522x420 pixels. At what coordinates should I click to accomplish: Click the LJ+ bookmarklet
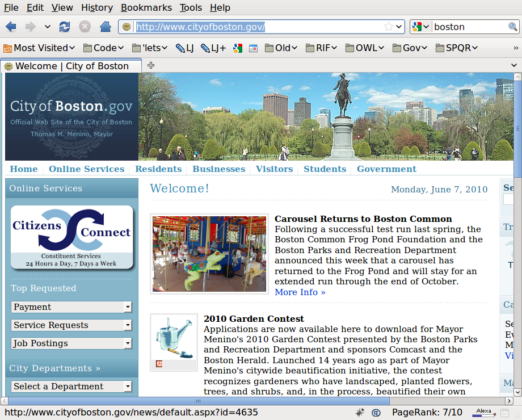point(213,48)
